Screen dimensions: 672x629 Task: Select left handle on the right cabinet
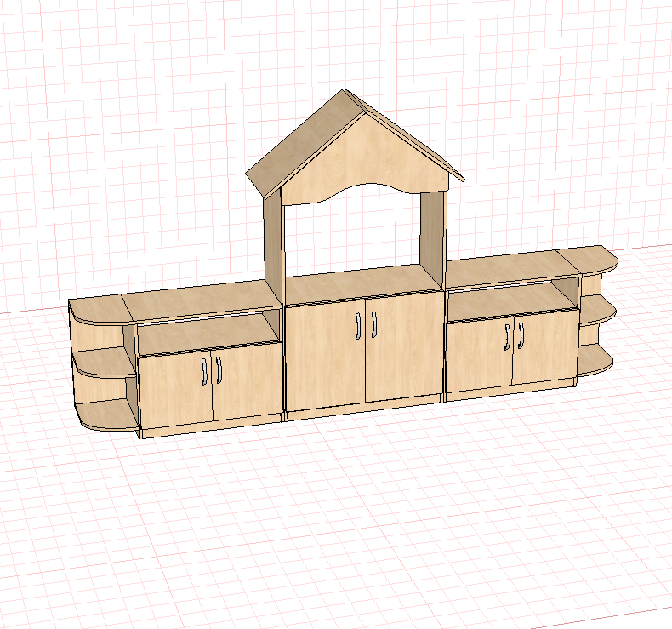coord(508,337)
